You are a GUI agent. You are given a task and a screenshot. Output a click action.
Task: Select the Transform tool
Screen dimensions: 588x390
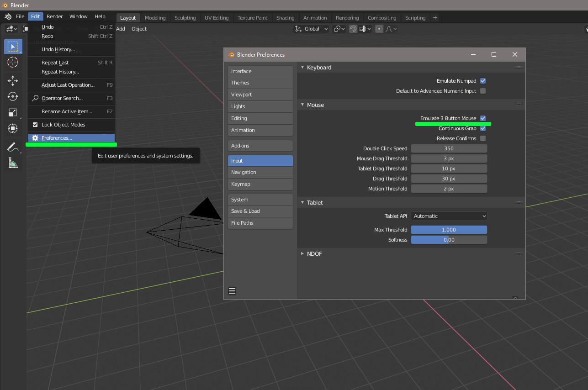[x=13, y=128]
